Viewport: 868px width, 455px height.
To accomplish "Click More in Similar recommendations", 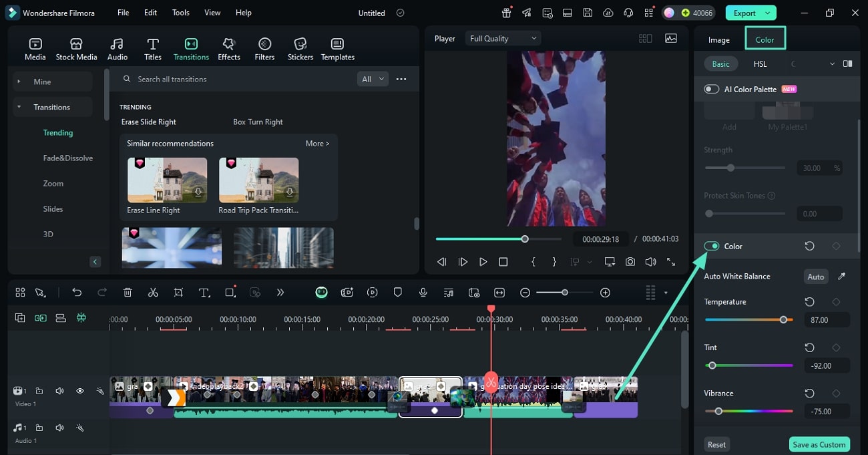I will pyautogui.click(x=318, y=144).
